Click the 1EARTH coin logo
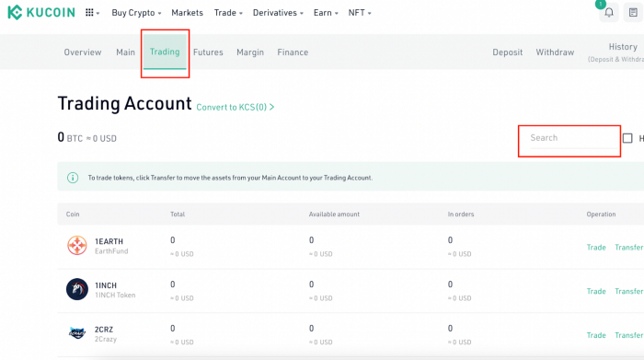644x360 pixels. tap(77, 246)
